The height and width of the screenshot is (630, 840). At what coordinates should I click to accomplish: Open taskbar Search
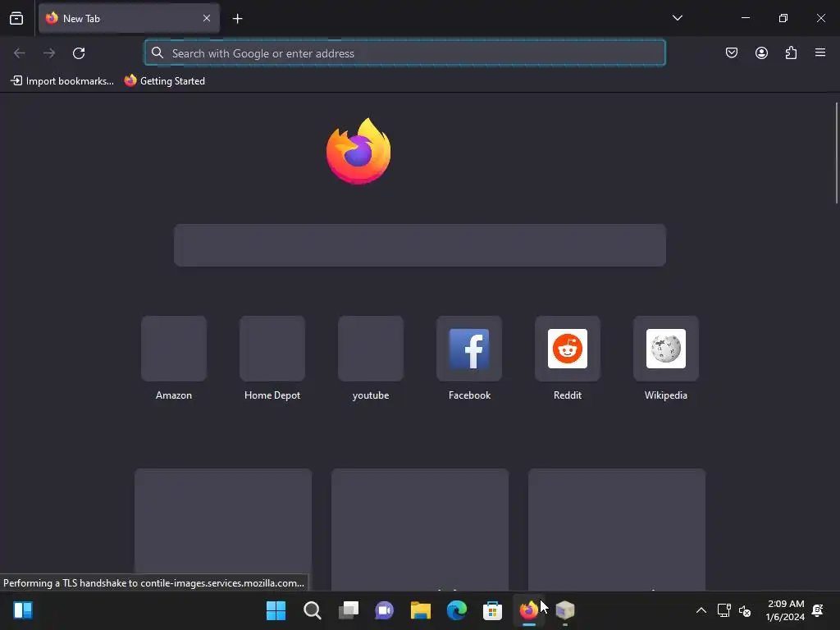[x=313, y=610]
